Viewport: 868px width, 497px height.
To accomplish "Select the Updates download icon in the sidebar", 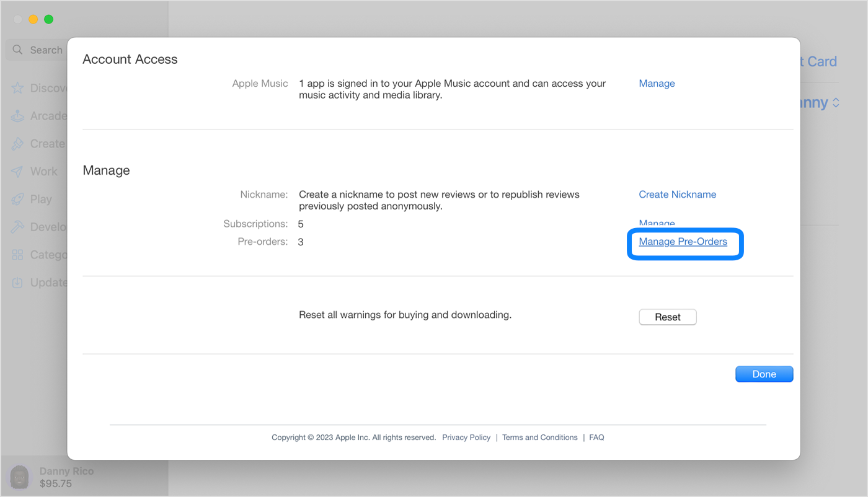I will (17, 283).
